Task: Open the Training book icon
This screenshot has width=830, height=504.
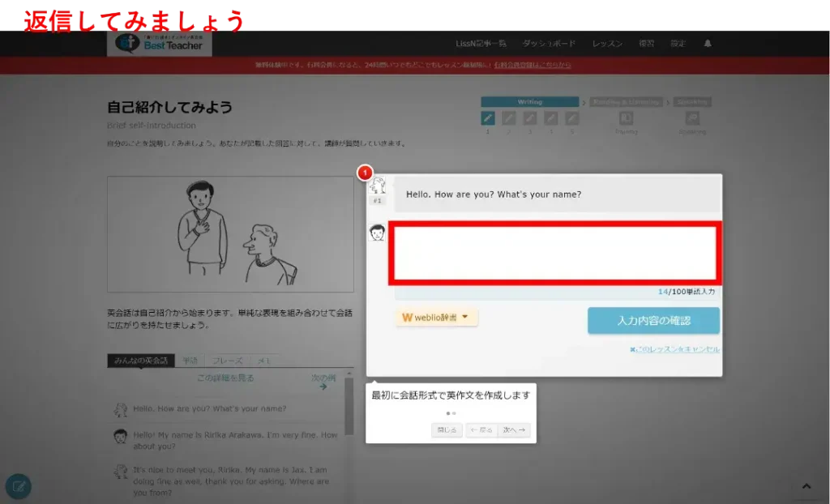Action: click(x=627, y=118)
